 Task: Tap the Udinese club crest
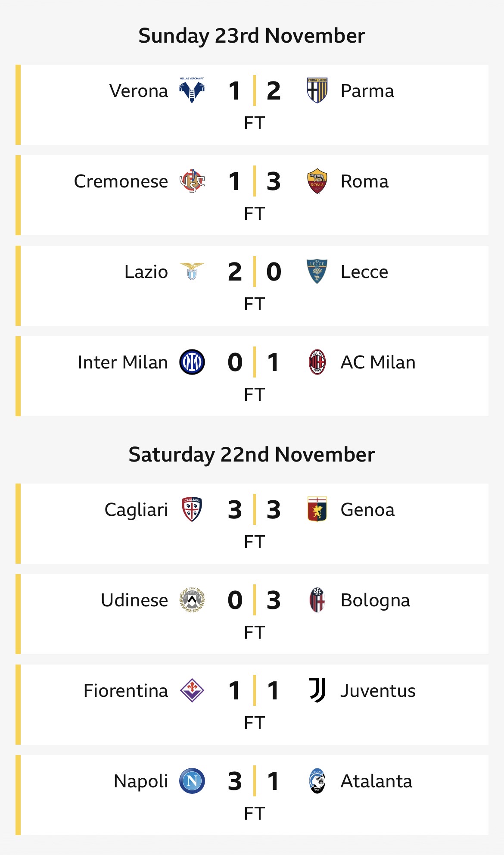click(192, 600)
